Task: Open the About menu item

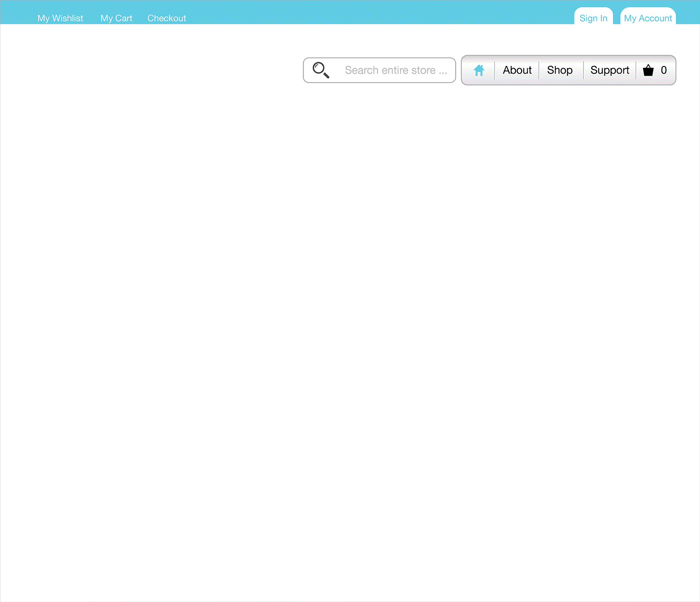Action: pyautogui.click(x=517, y=70)
